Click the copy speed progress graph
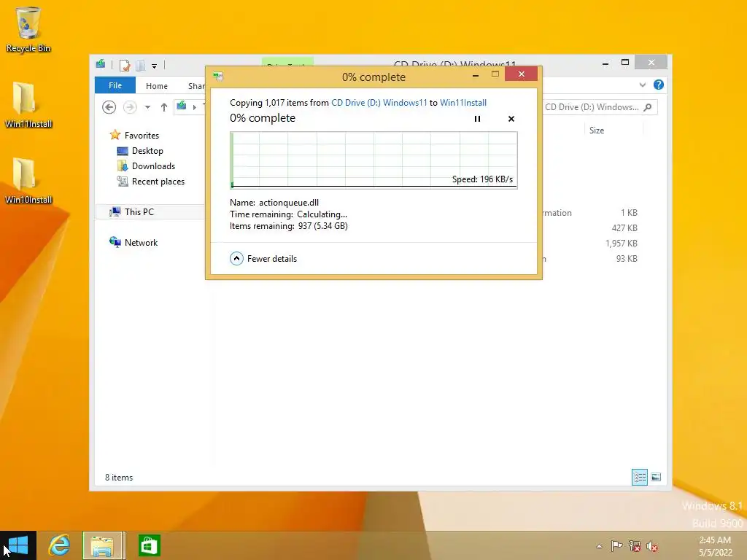The width and height of the screenshot is (747, 560). (373, 160)
